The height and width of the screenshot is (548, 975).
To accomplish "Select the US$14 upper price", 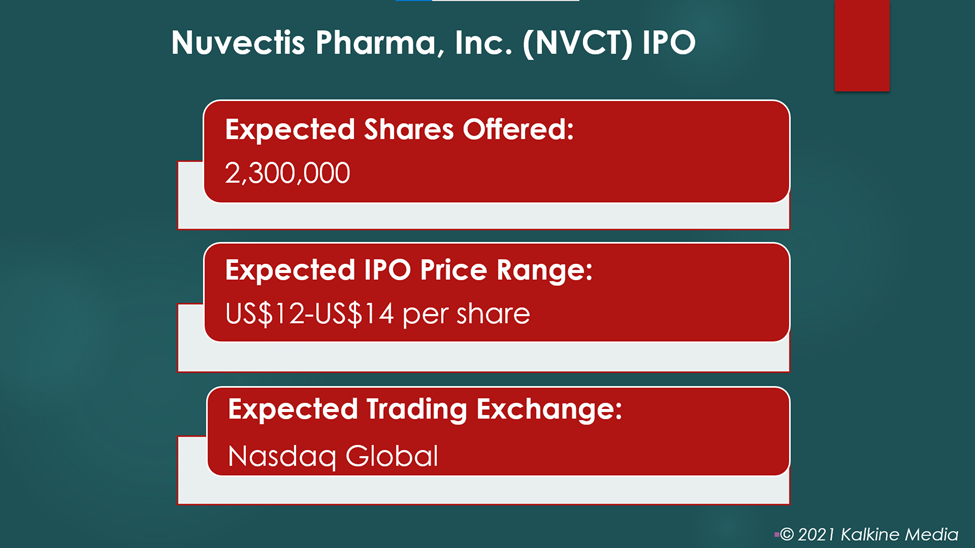I will pyautogui.click(x=354, y=313).
